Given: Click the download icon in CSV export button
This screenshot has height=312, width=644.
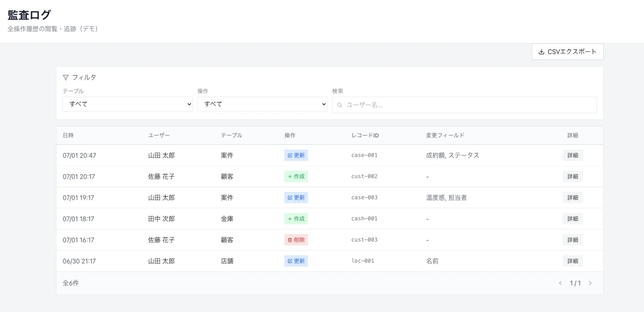Looking at the screenshot, I should [x=541, y=52].
